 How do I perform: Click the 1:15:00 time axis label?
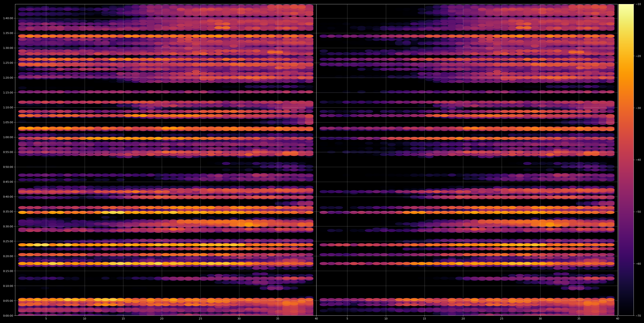(x=8, y=93)
